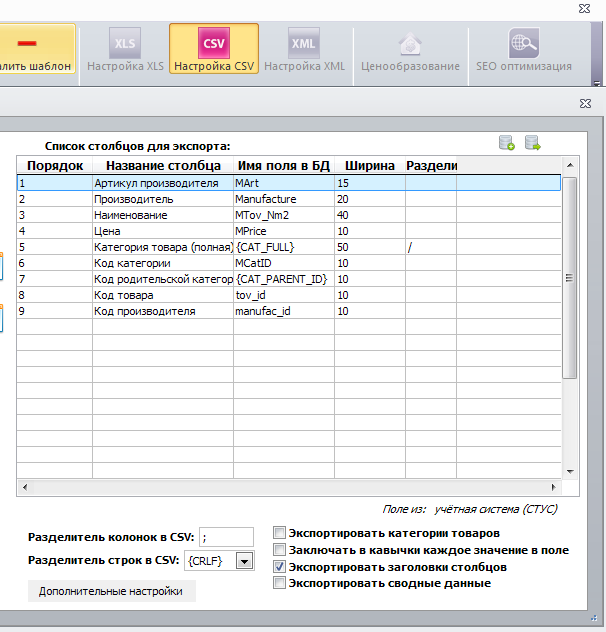Click the export database column icon
The width and height of the screenshot is (606, 632).
(x=533, y=143)
